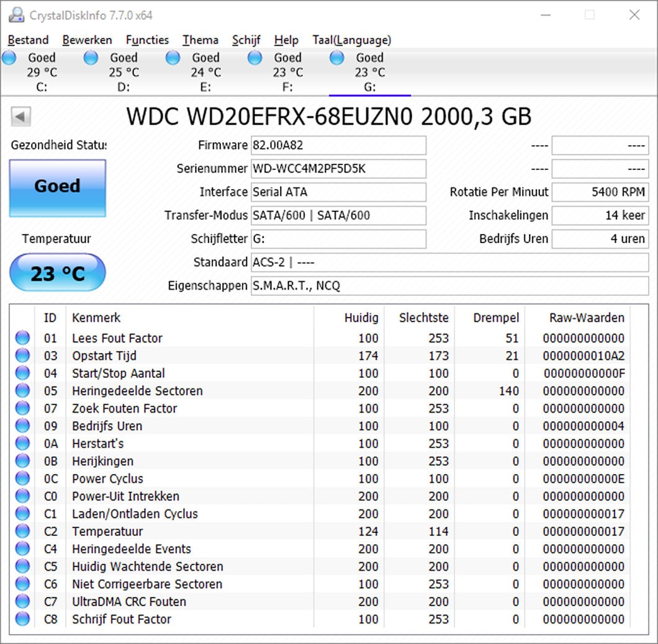Click the CrystalDiskInfo icon in the title bar

tap(16, 14)
